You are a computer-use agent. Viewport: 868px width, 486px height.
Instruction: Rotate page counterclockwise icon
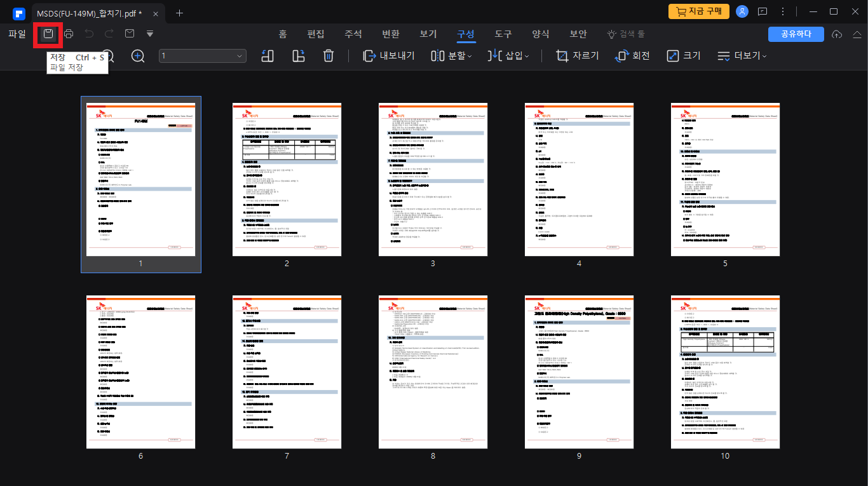[268, 56]
